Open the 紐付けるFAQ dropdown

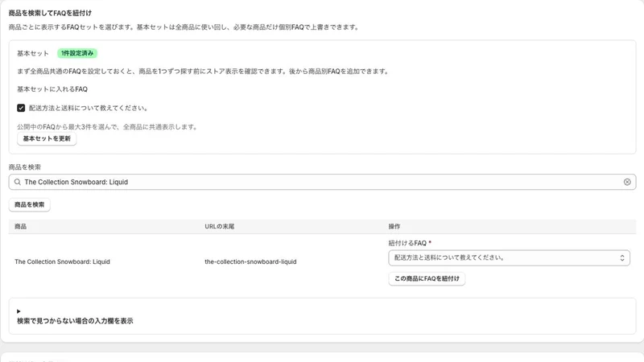coord(509,257)
